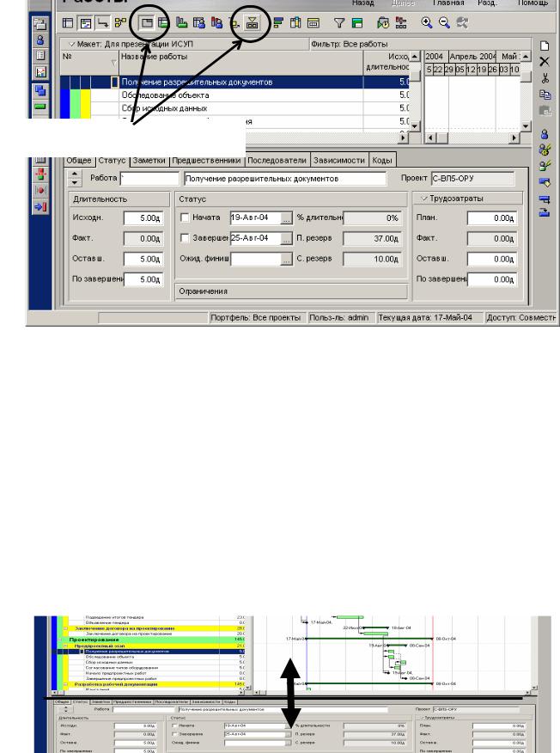Click status bar Портфель: Все проекты
Screen dimensions: 560x753
[x=256, y=317]
